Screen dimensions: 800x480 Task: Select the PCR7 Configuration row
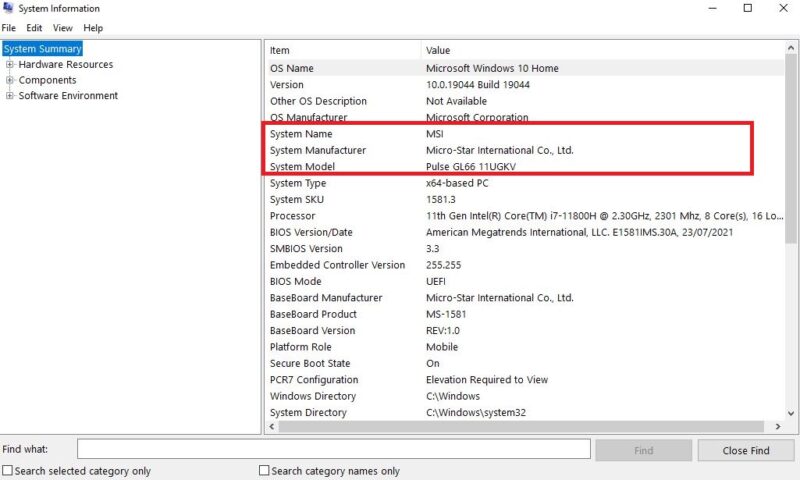[x=526, y=380]
